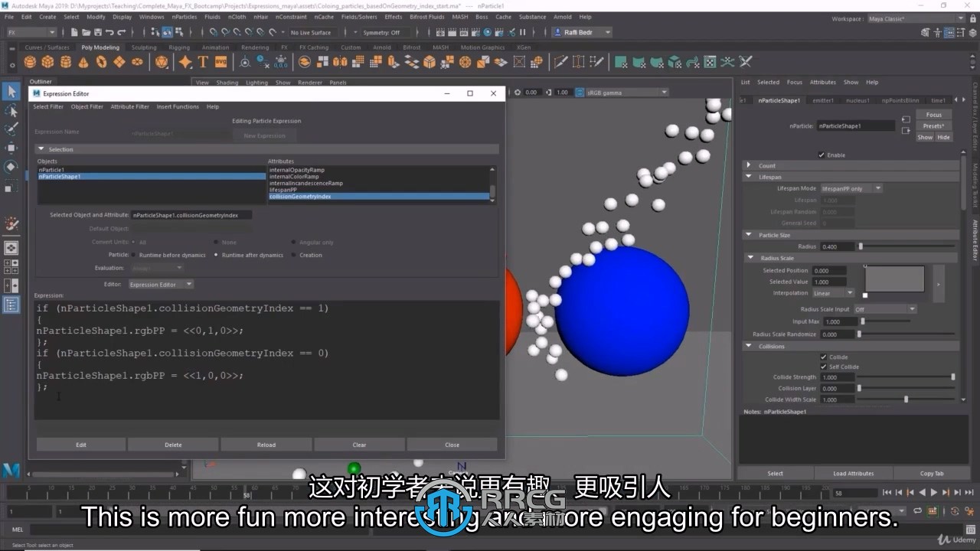Create a polygon torus from the shelf
Viewport: 980px width, 551px height.
(101, 62)
